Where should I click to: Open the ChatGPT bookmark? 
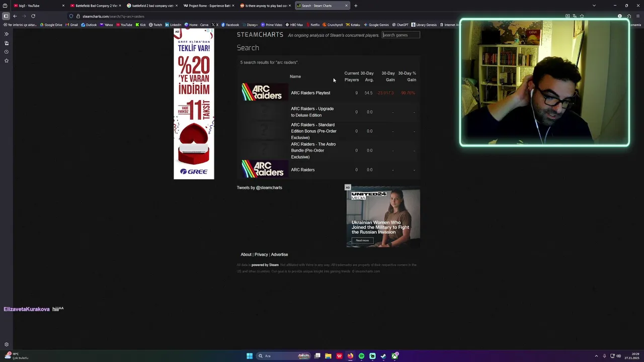point(400,25)
